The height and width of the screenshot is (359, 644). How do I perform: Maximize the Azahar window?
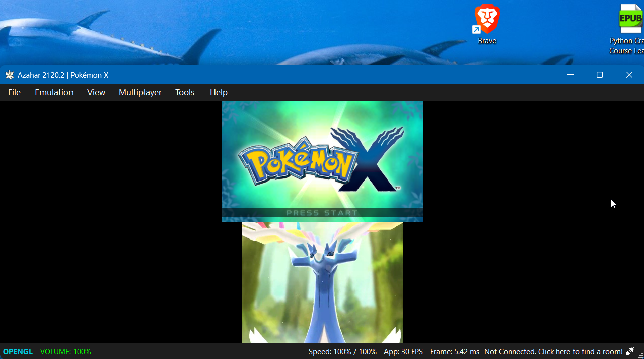point(600,75)
